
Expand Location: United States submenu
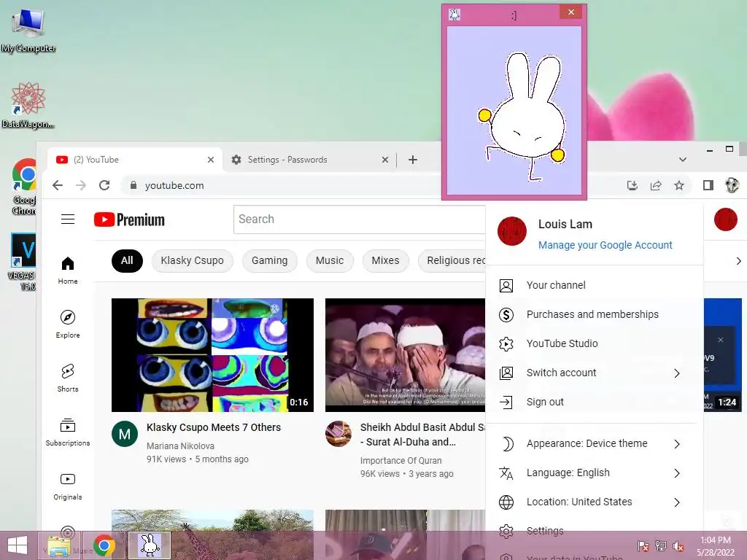(677, 502)
